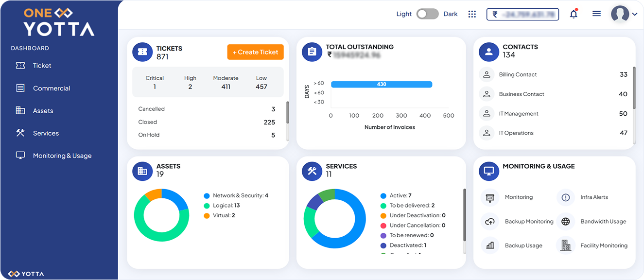Click the Backup Usage chart icon
The height and width of the screenshot is (280, 644).
point(489,245)
